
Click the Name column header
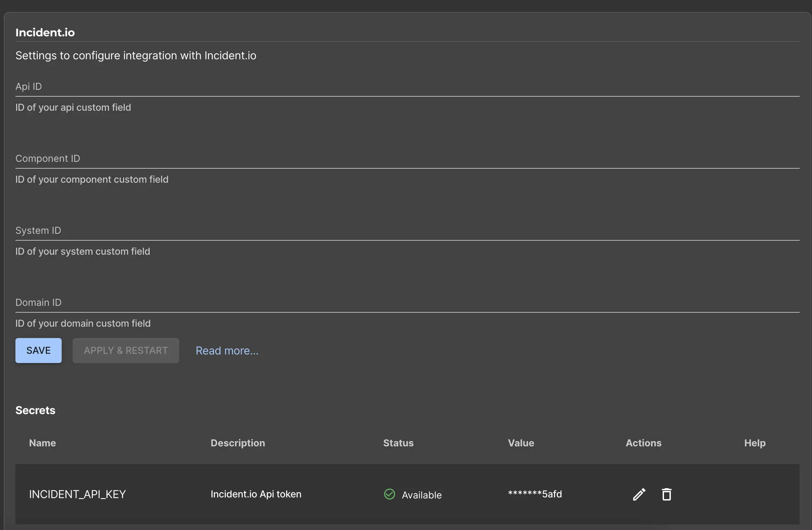click(42, 443)
